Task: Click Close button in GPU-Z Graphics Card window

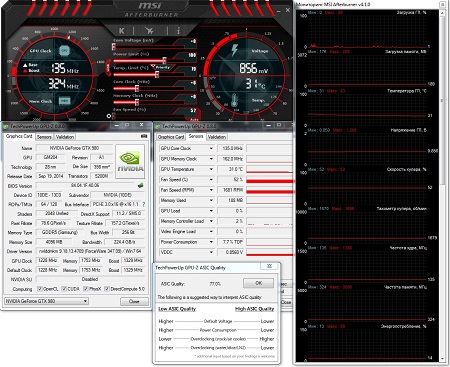Action: point(134,301)
